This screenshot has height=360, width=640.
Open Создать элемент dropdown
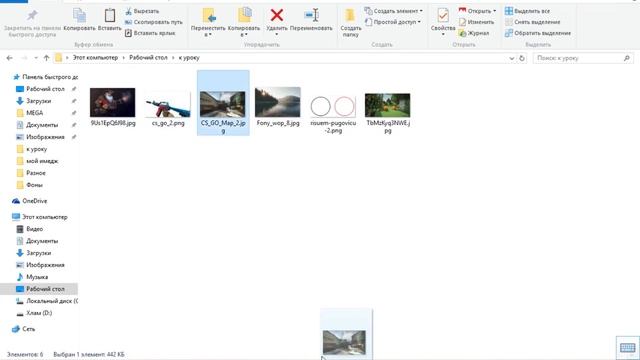(x=394, y=11)
